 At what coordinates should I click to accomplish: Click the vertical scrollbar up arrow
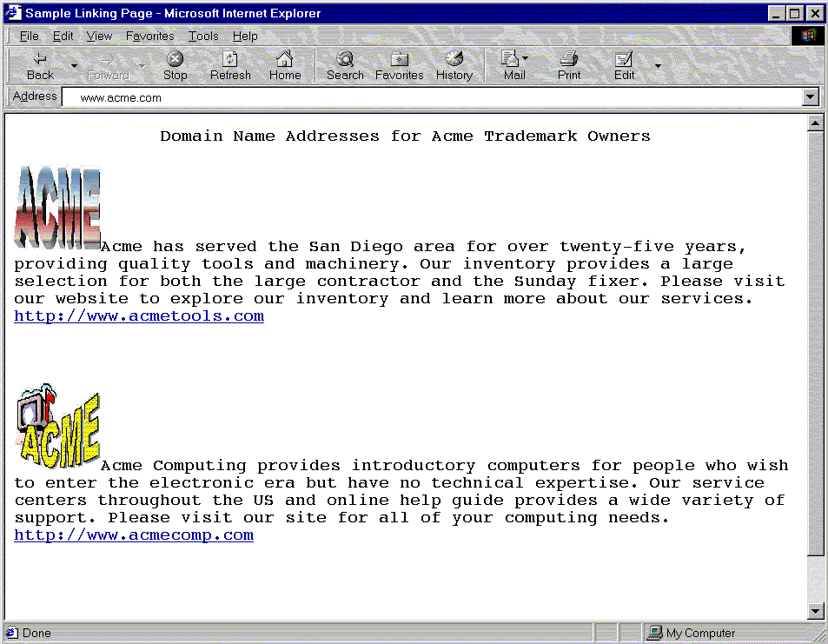click(x=815, y=123)
